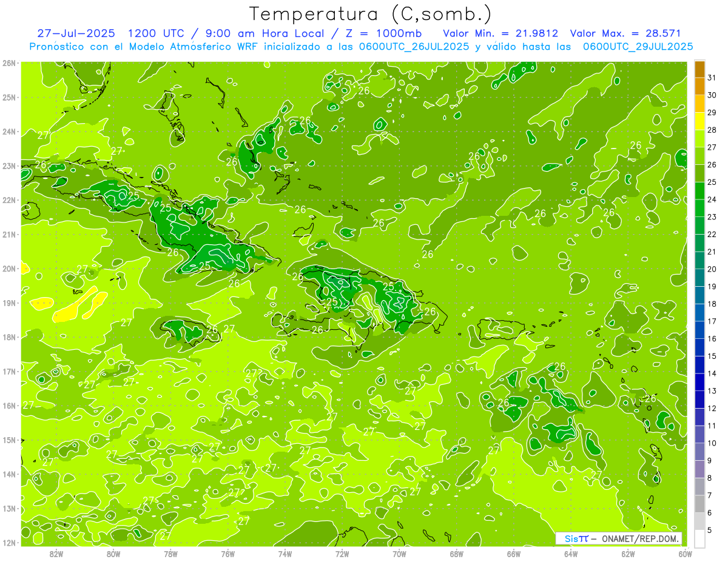Click the "64W" longitude axis label
This screenshot has width=728, height=562.
point(571,554)
